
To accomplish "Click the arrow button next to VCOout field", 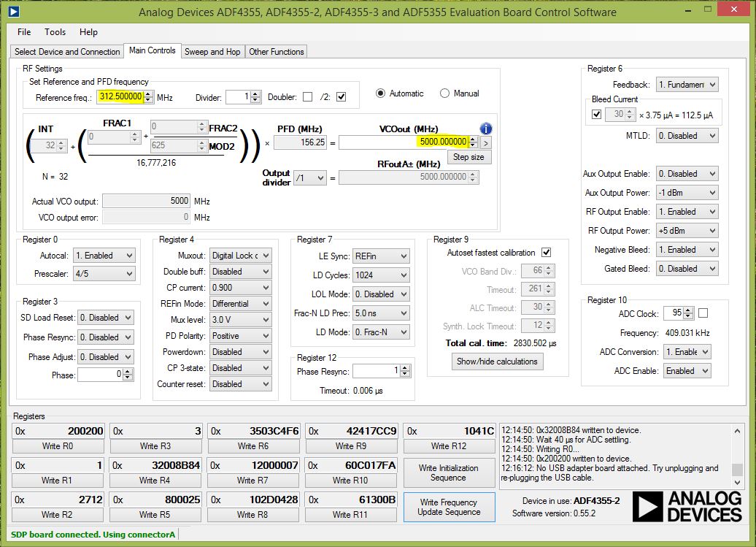I will point(486,142).
